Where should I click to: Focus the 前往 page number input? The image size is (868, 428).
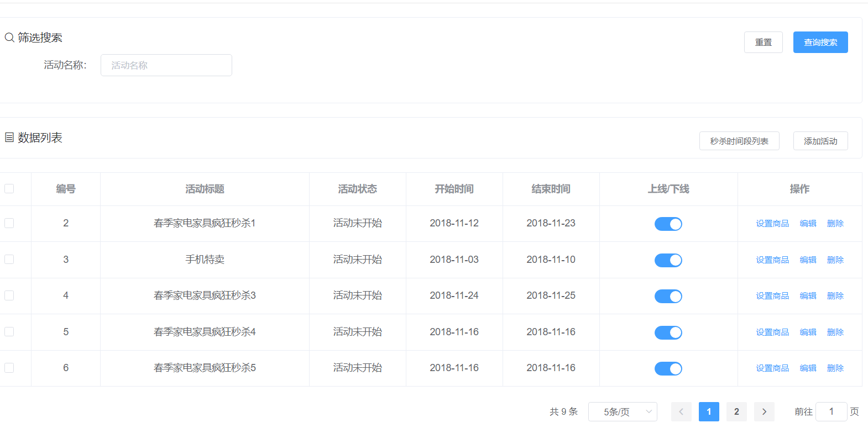pos(832,411)
